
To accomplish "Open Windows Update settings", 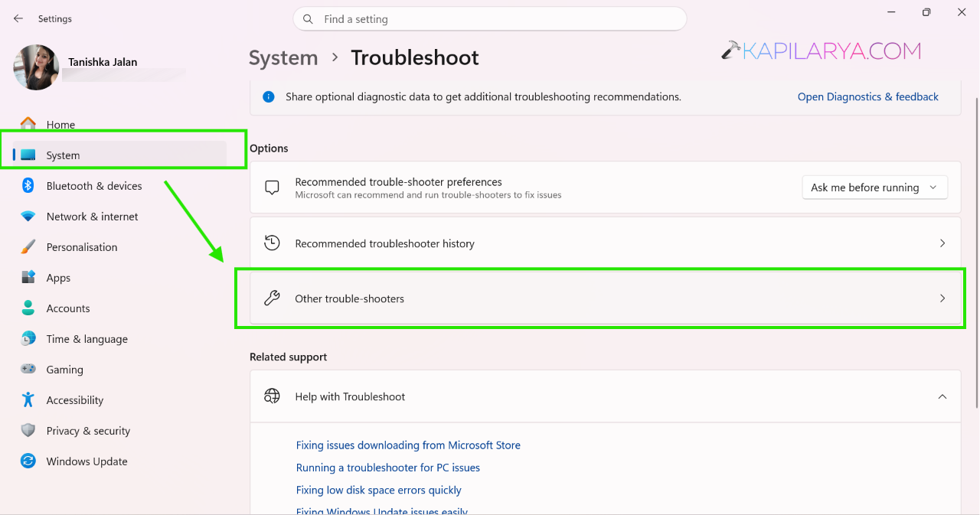I will tap(87, 461).
